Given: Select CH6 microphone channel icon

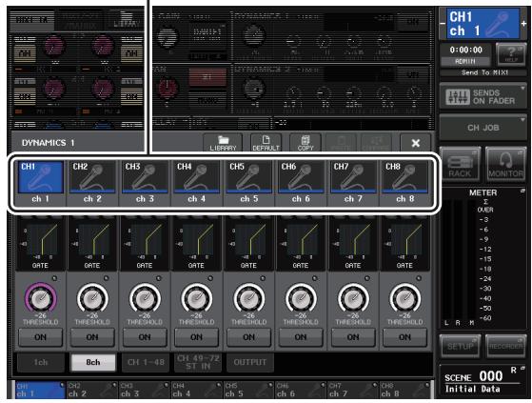Looking at the screenshot, I should [301, 177].
